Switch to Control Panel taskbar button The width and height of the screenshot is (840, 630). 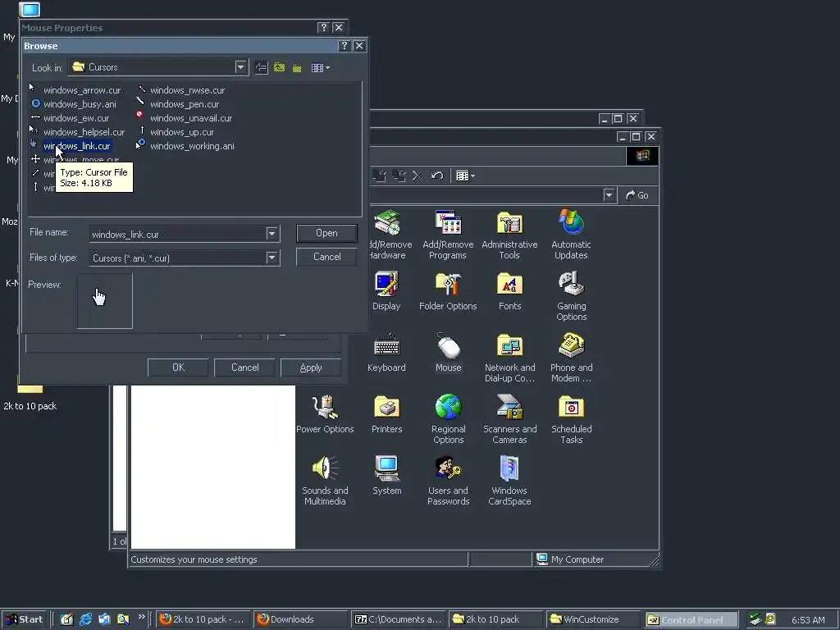pos(691,619)
